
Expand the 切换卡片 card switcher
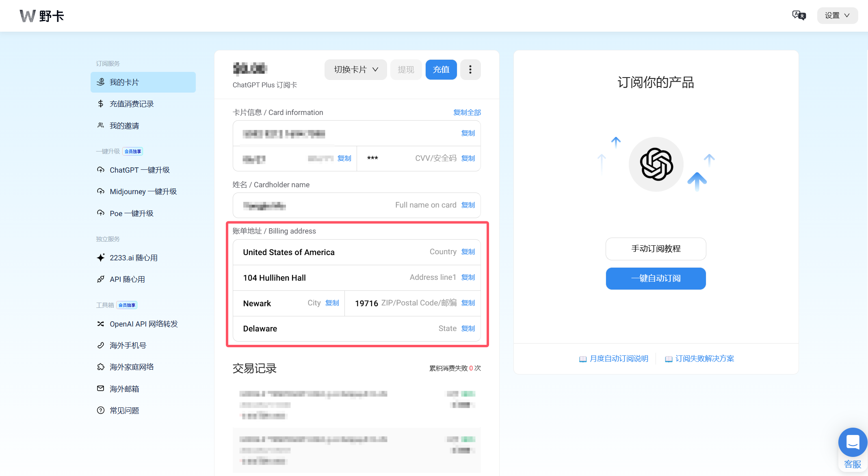355,69
